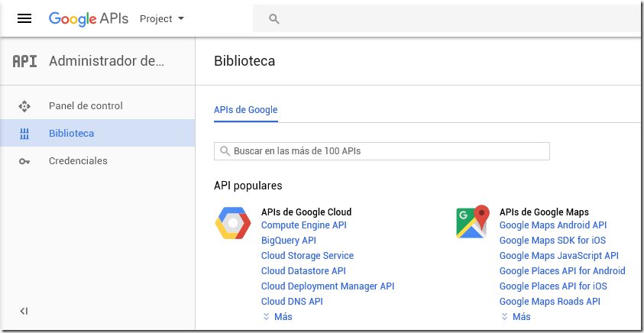This screenshot has height=333, width=644.
Task: Click the API manager icon in sidebar header
Action: click(24, 62)
